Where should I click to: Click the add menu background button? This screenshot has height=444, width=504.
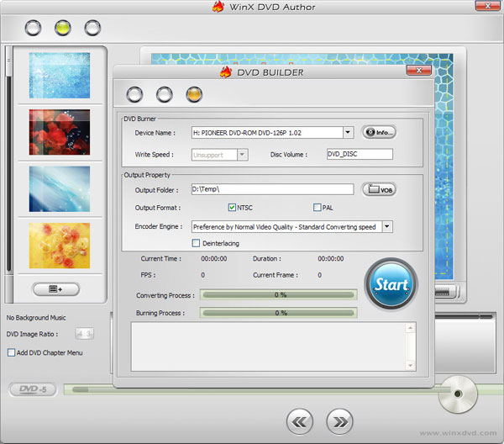pyautogui.click(x=56, y=289)
